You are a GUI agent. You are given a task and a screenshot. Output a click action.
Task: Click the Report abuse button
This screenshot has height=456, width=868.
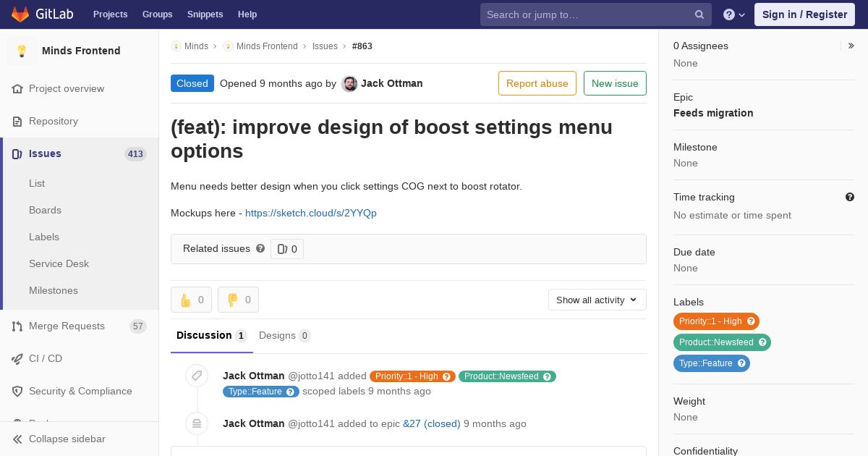(x=537, y=83)
